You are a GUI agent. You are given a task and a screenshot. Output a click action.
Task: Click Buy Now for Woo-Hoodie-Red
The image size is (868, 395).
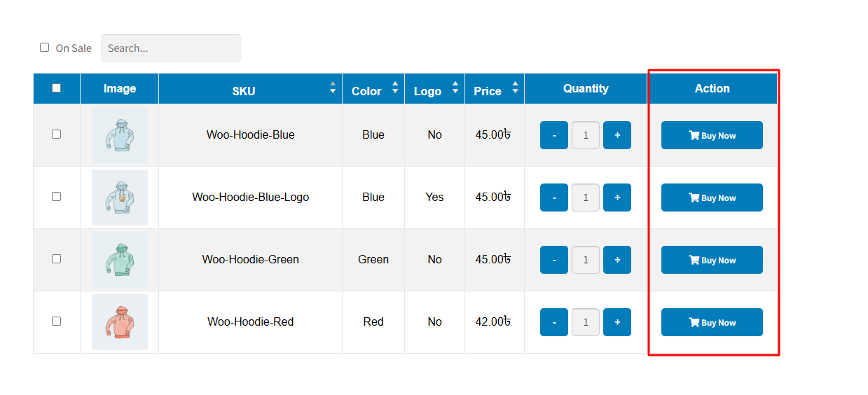coord(712,322)
